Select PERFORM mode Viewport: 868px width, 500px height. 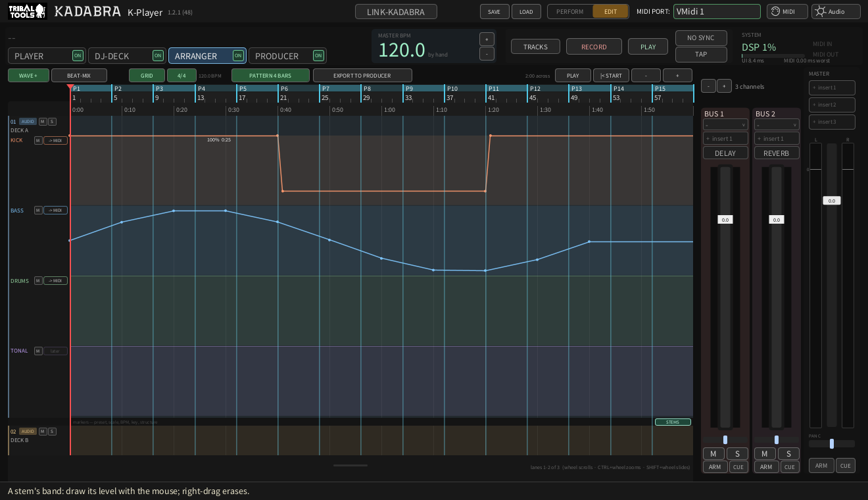click(570, 11)
